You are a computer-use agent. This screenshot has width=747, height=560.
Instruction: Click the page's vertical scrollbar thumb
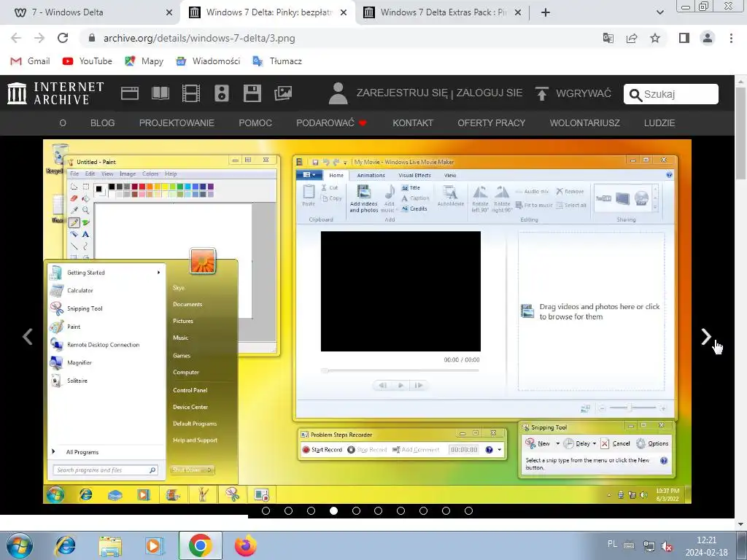click(740, 133)
